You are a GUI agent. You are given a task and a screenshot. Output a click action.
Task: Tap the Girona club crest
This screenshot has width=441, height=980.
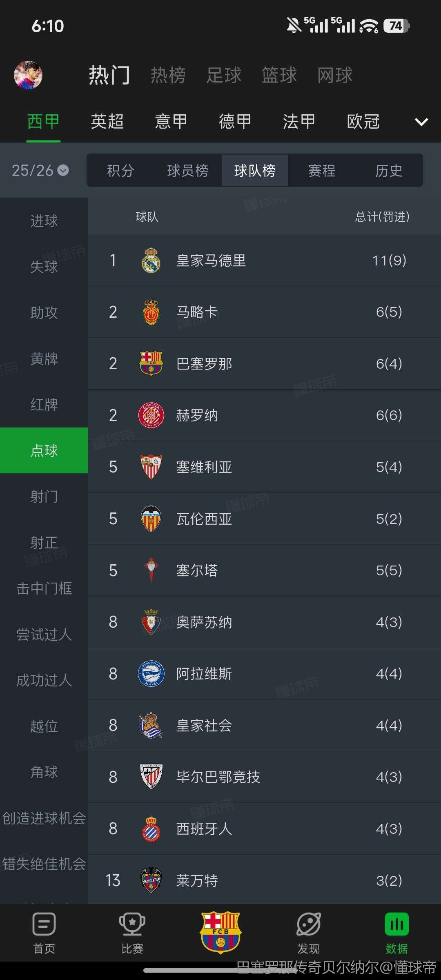pos(151,415)
